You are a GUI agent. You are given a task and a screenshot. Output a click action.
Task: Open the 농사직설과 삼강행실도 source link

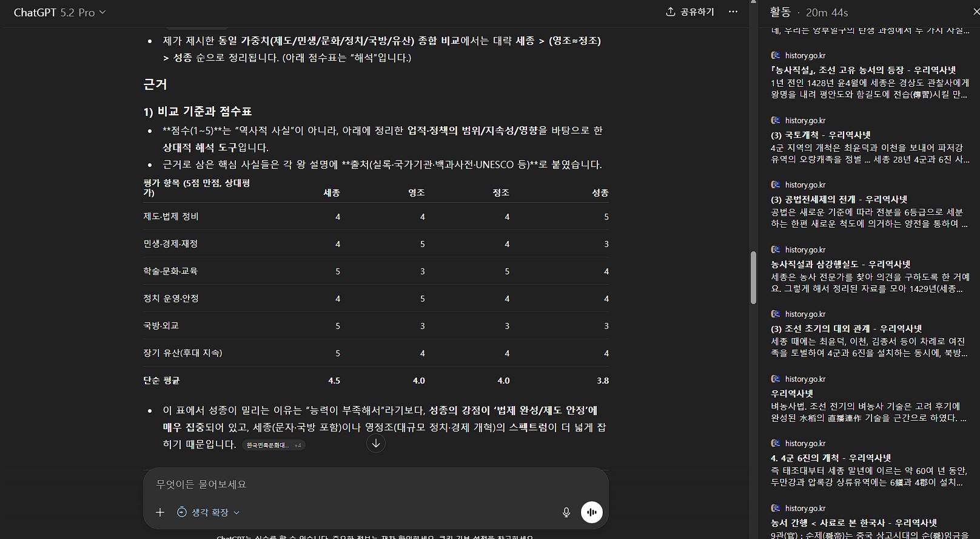[x=841, y=264]
